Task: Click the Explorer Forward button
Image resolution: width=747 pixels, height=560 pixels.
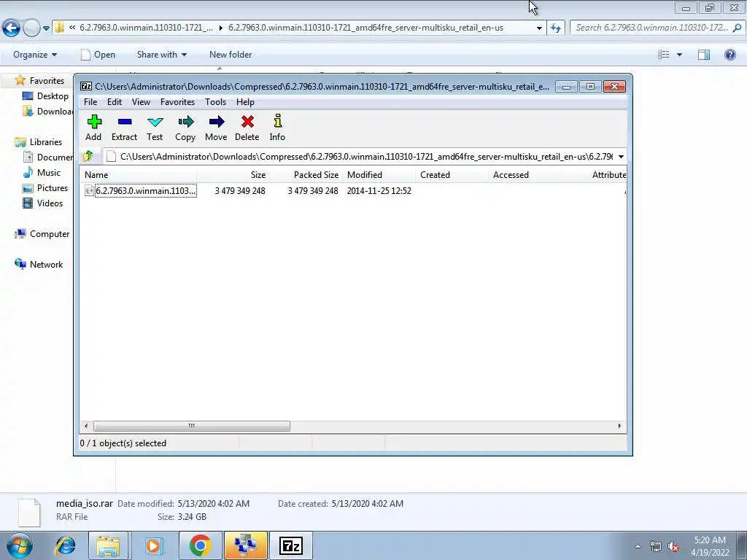Action: click(x=31, y=28)
